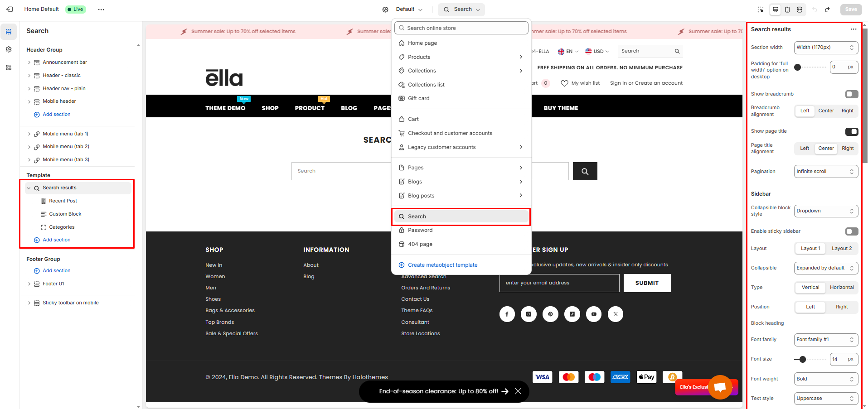Viewport: 868px width, 409px height.
Task: Disable the Show page title toggle
Action: 851,132
